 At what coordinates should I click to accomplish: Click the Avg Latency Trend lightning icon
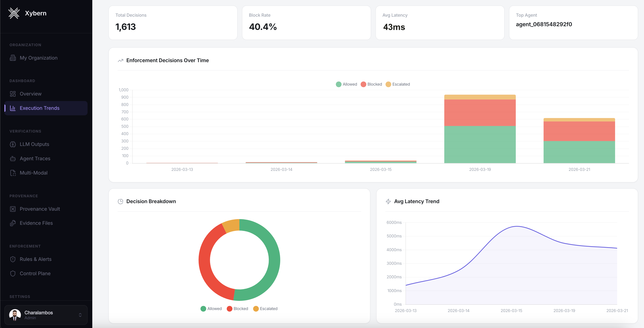pos(388,201)
